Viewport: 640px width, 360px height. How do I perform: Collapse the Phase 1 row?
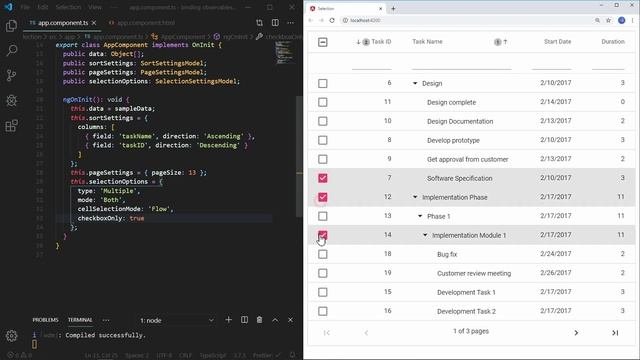point(420,216)
